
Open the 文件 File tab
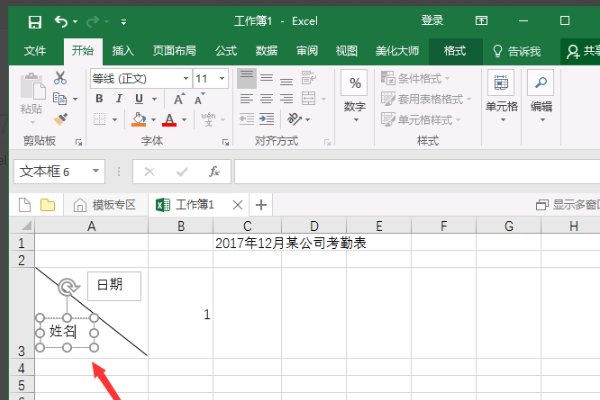pos(35,51)
